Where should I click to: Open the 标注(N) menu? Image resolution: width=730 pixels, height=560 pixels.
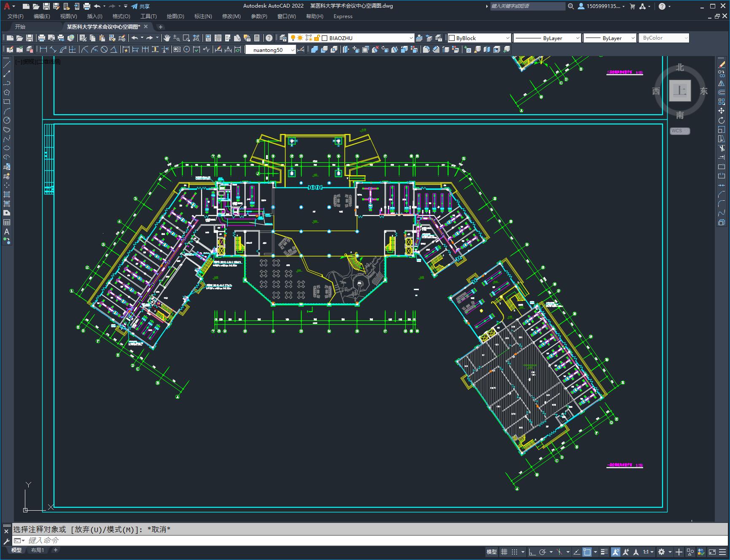pos(203,16)
